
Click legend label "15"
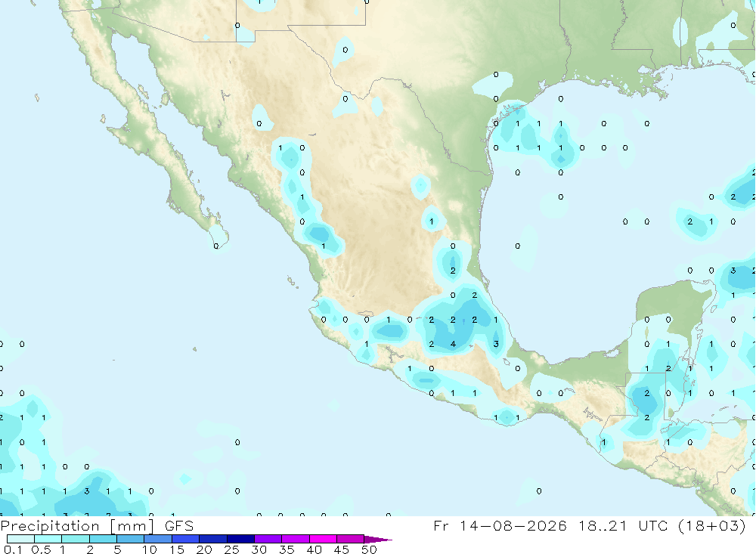coord(177,549)
